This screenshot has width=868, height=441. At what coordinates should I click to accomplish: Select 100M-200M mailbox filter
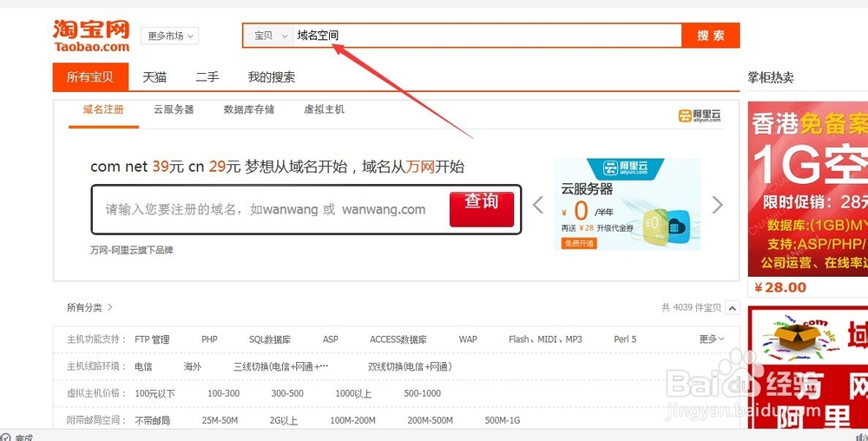352,420
